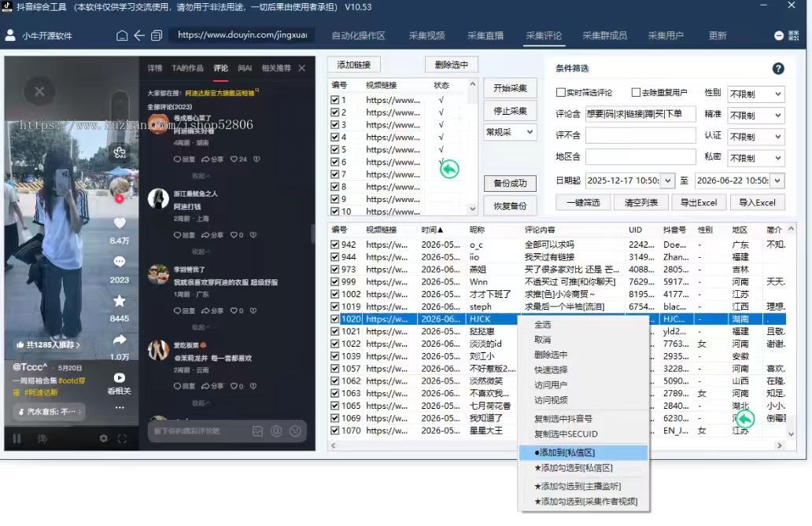Screen dimensions: 812x526
Task: Open the 精准 dropdown
Action: [x=756, y=115]
